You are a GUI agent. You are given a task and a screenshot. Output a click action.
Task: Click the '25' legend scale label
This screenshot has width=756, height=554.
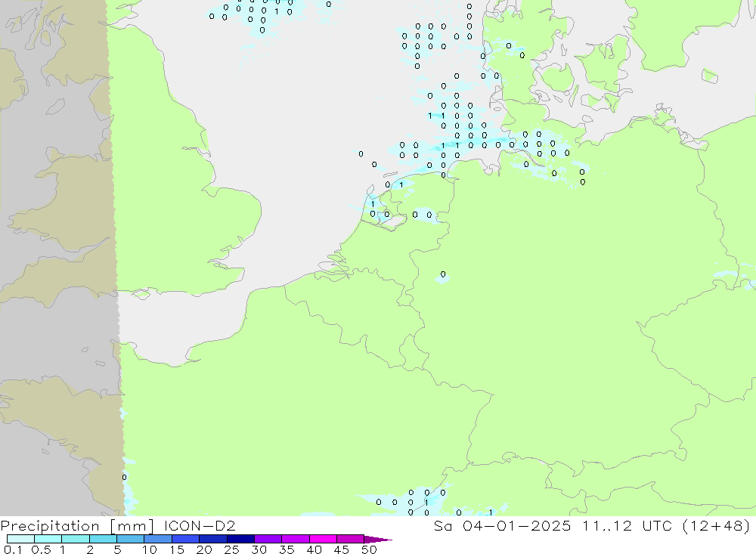tap(231, 549)
